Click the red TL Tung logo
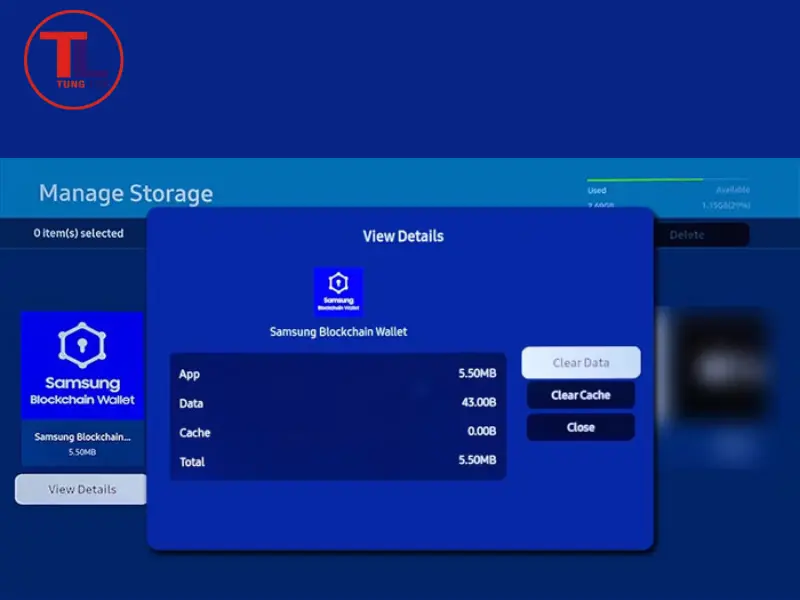 [74, 57]
